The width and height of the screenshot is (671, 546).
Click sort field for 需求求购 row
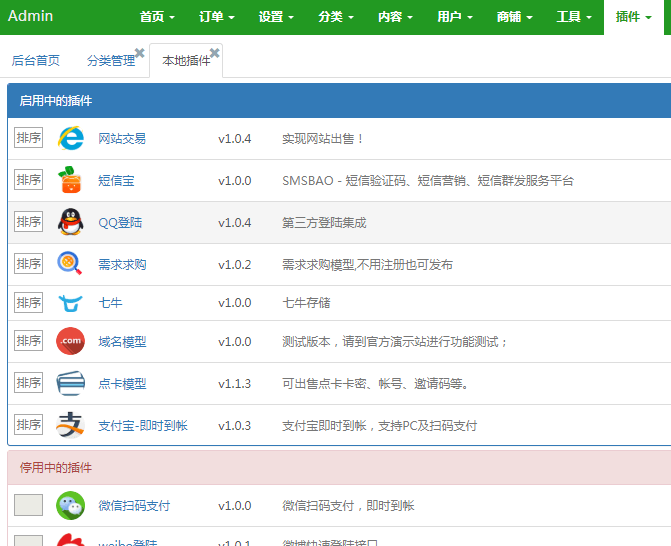[x=29, y=263]
